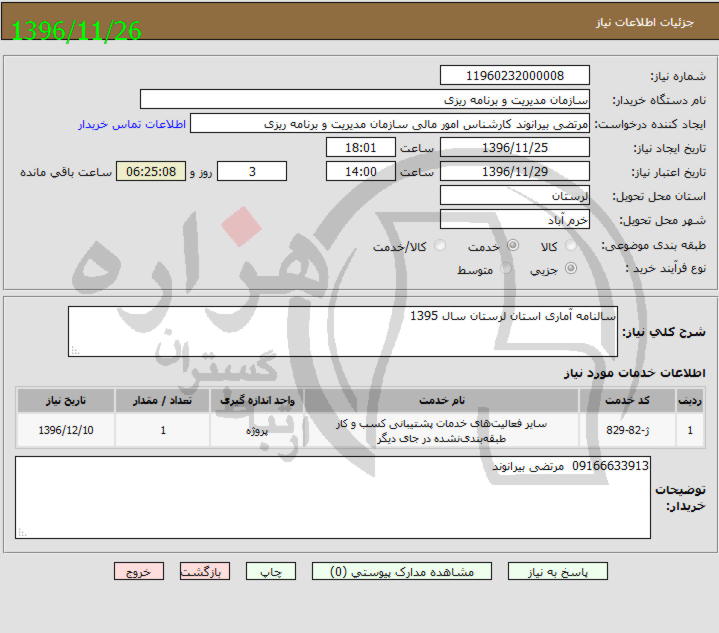Click delivery province field لرستان
719x633 pixels.
(514, 195)
